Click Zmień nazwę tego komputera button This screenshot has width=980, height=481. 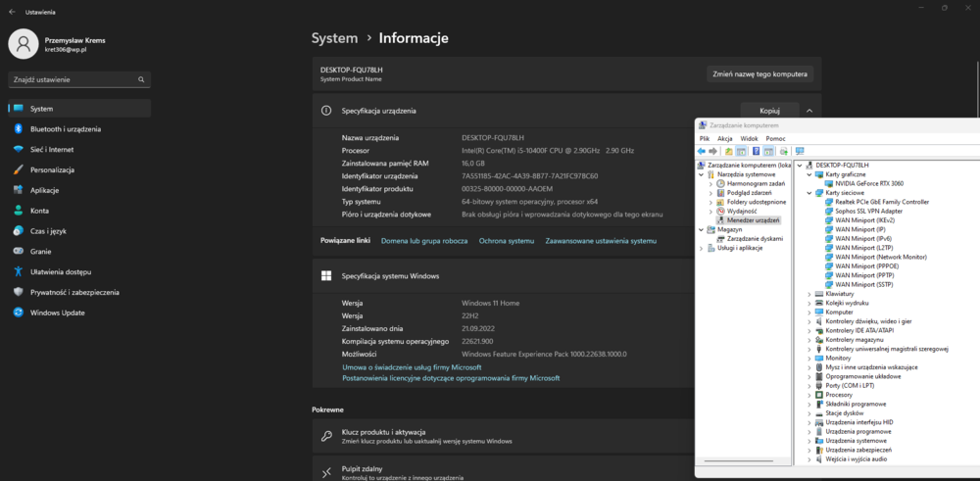click(760, 74)
